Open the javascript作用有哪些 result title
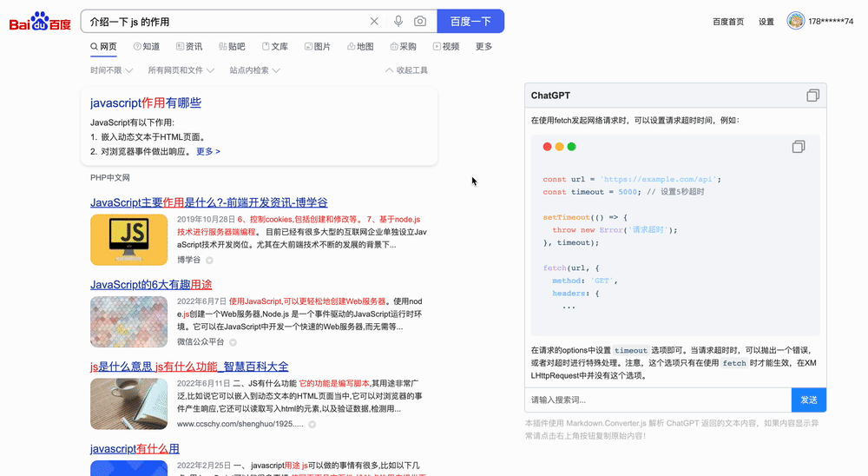Image resolution: width=868 pixels, height=476 pixels. click(x=146, y=102)
